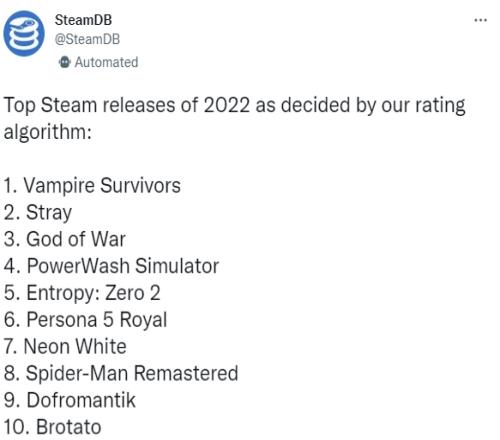This screenshot has height=440, width=500.
Task: Open the SteamDB profile avatar
Action: (24, 34)
